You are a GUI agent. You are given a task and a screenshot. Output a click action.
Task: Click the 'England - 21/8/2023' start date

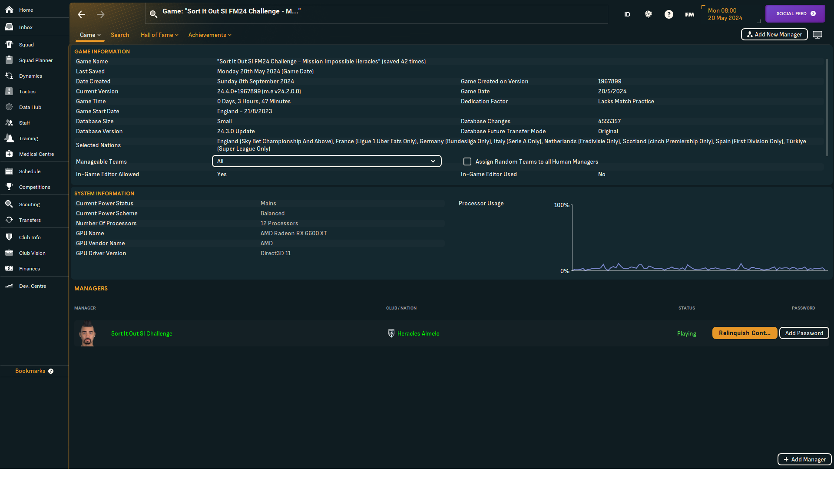tap(245, 111)
